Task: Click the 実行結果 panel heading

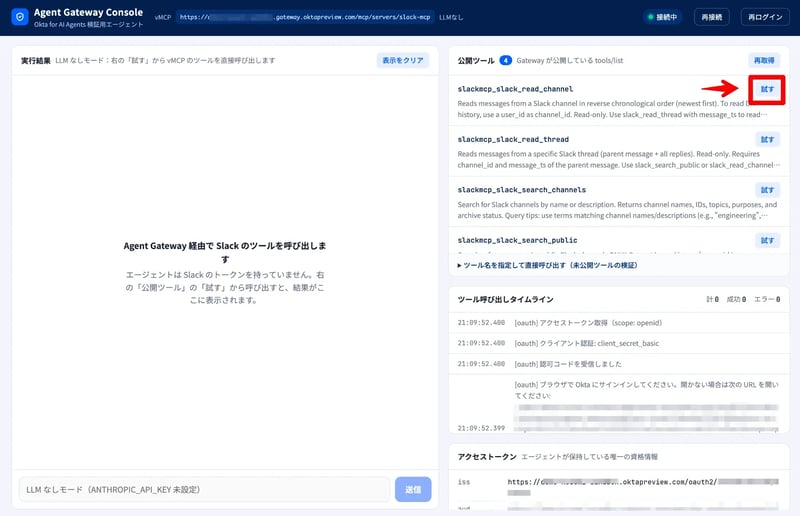Action: tap(35, 60)
